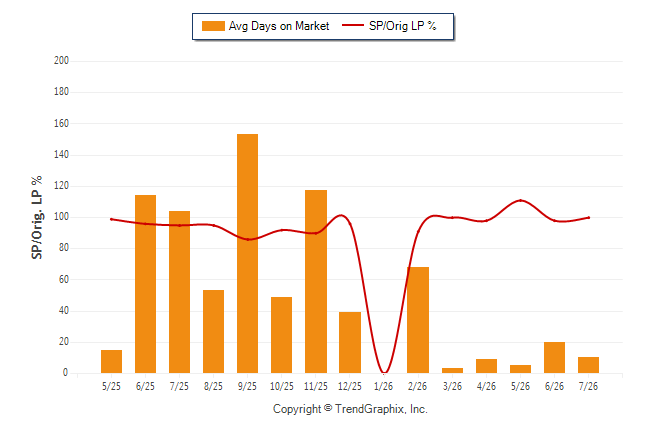Click the orange Avg Days on Market legend swatch

pyautogui.click(x=213, y=26)
